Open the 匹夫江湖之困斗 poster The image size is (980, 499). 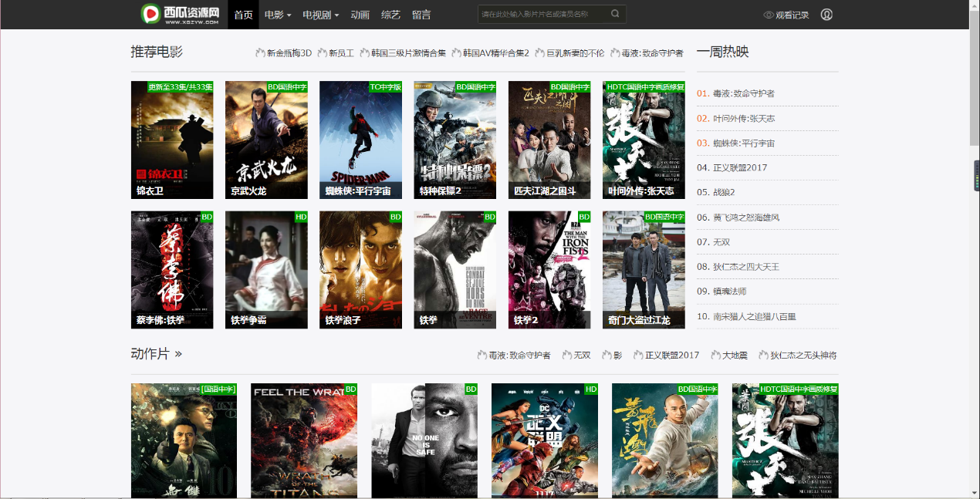tap(549, 140)
